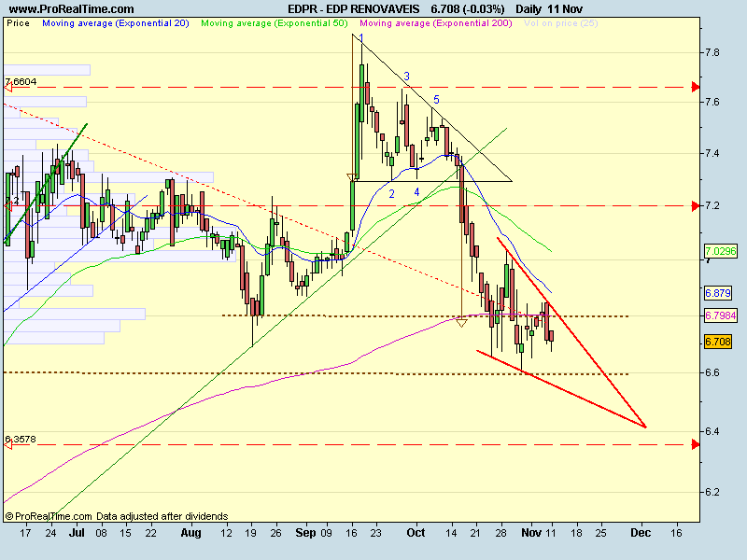Select the Daily timeframe label
Image resolution: width=747 pixels, height=560 pixels.
click(x=529, y=9)
